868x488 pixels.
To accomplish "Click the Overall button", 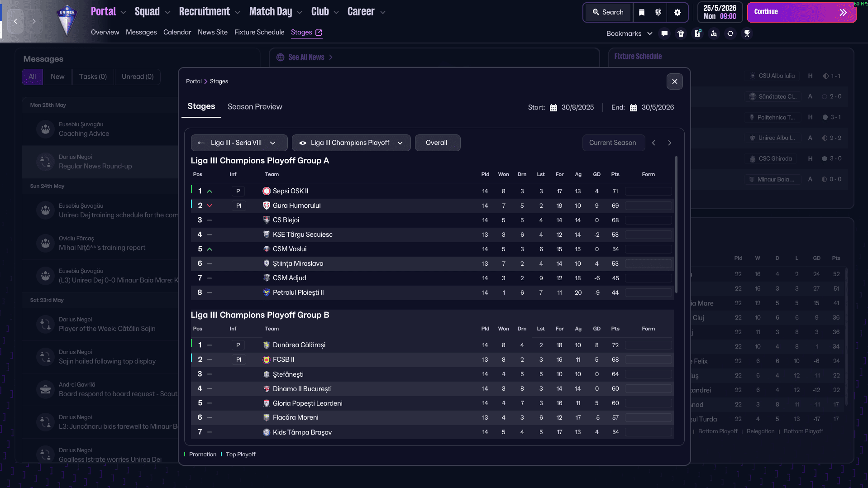I will coord(437,143).
